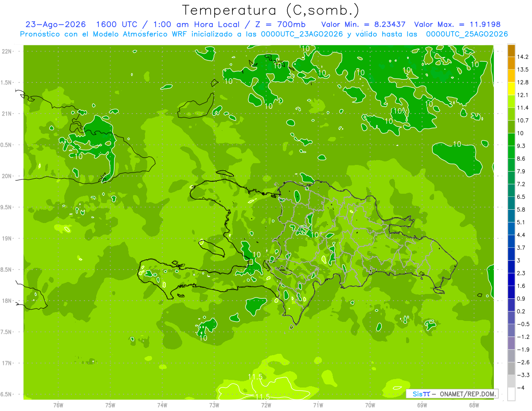The width and height of the screenshot is (532, 411).
Task: Select the "Valor Max. = 11.9198" readout
Action: click(457, 24)
